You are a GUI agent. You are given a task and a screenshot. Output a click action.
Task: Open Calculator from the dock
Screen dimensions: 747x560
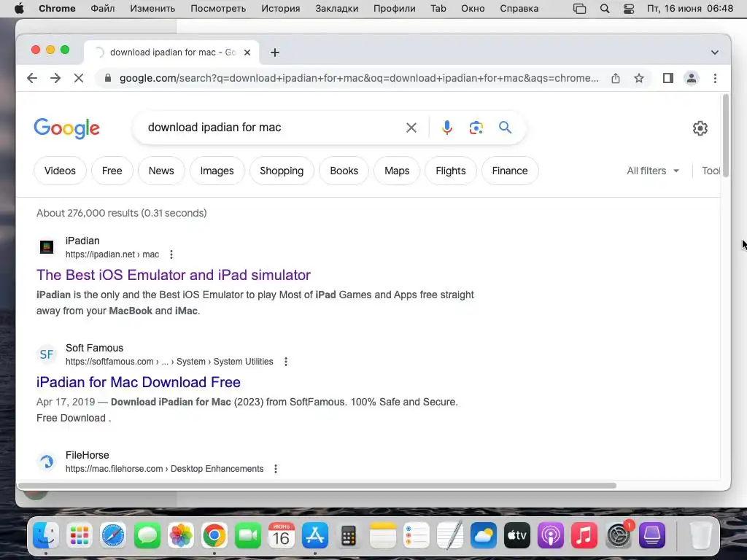[x=349, y=536]
